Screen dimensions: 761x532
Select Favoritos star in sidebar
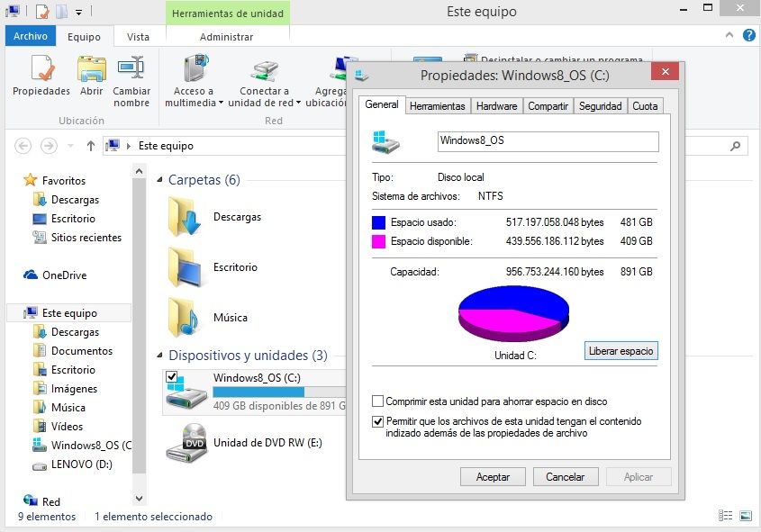click(x=30, y=180)
